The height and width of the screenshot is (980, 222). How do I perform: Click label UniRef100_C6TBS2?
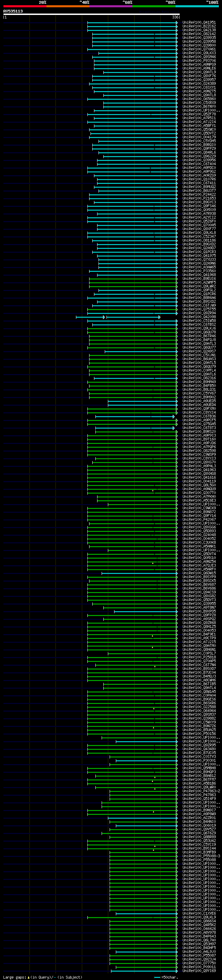click(x=199, y=324)
